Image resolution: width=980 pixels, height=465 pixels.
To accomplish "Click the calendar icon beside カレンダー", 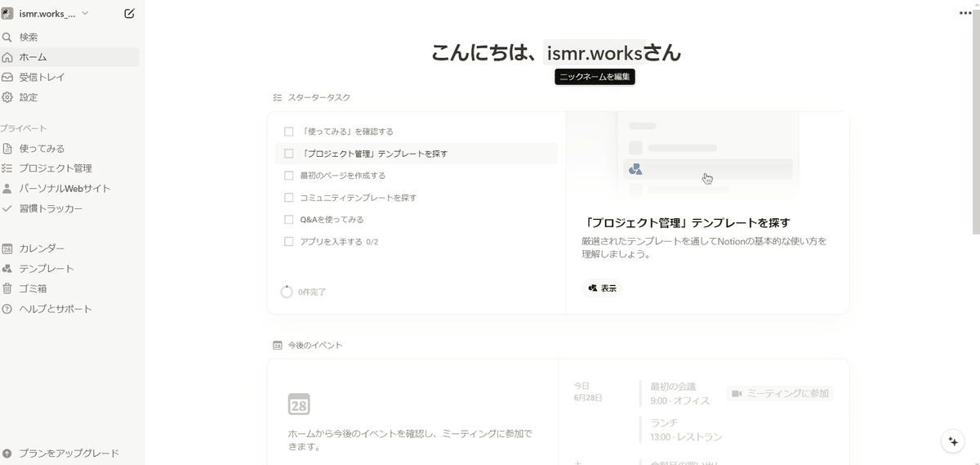I will [7, 248].
